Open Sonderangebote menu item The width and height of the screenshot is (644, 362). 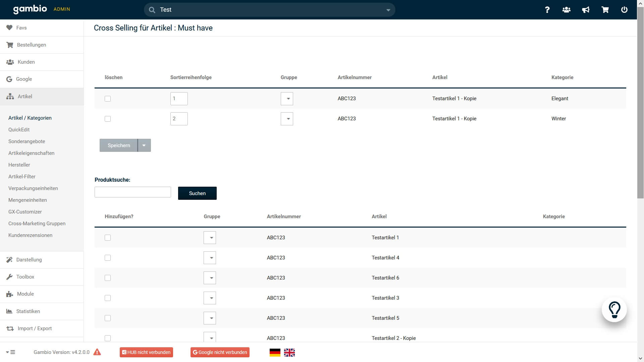click(26, 141)
